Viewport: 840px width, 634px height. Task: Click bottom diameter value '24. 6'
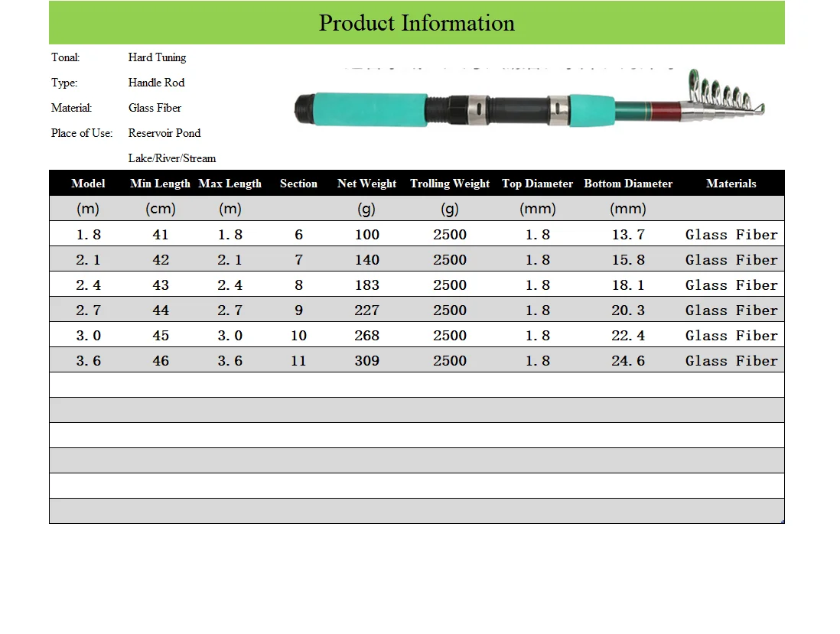(x=628, y=360)
